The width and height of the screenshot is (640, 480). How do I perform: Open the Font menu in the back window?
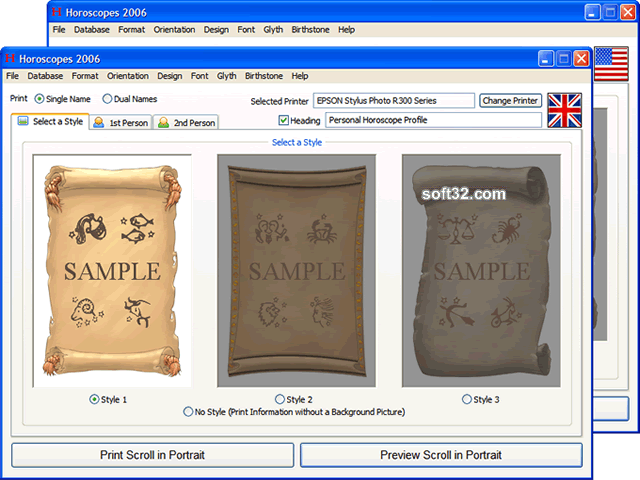point(246,29)
